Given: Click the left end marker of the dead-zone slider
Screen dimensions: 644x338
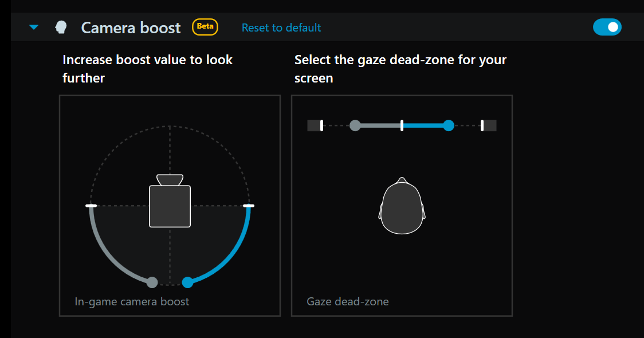Looking at the screenshot, I should tap(315, 125).
